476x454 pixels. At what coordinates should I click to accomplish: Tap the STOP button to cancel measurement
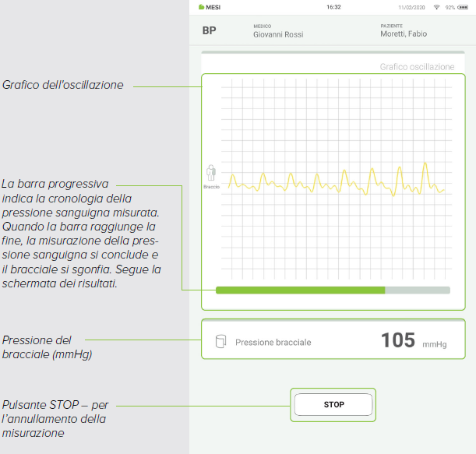[x=333, y=404]
